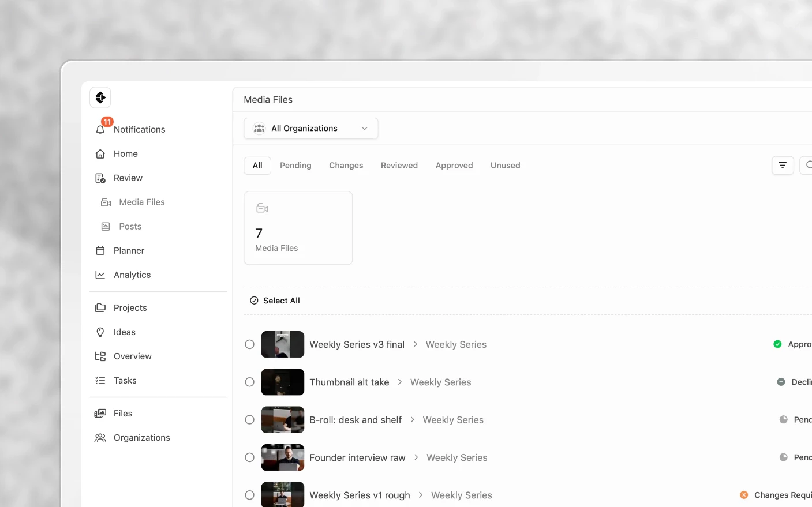This screenshot has width=812, height=507.
Task: Switch to the Approved tab
Action: point(454,166)
